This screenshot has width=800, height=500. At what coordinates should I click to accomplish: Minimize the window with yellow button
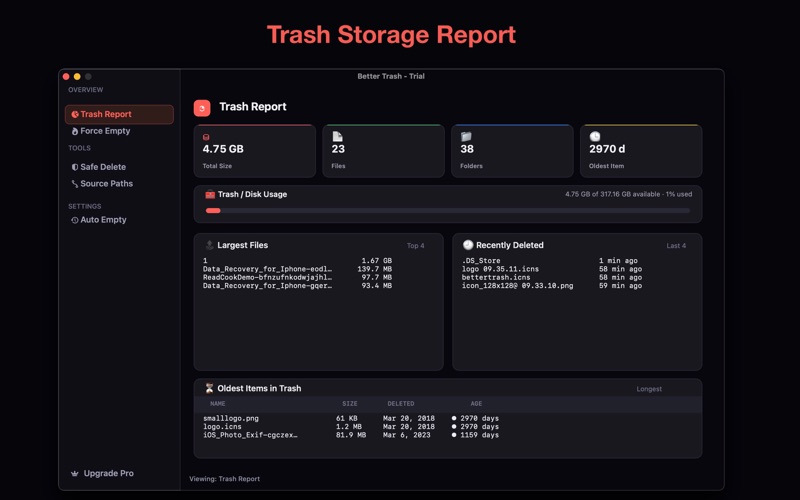[77, 77]
